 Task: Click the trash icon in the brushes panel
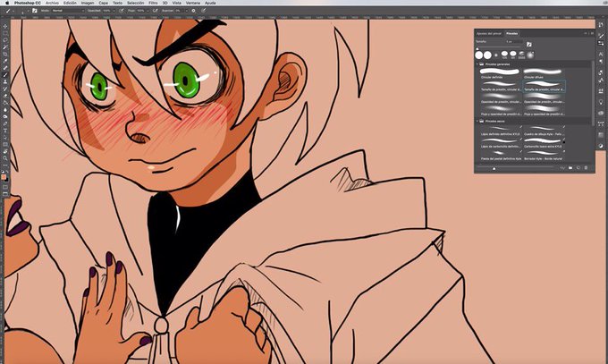pos(586,168)
